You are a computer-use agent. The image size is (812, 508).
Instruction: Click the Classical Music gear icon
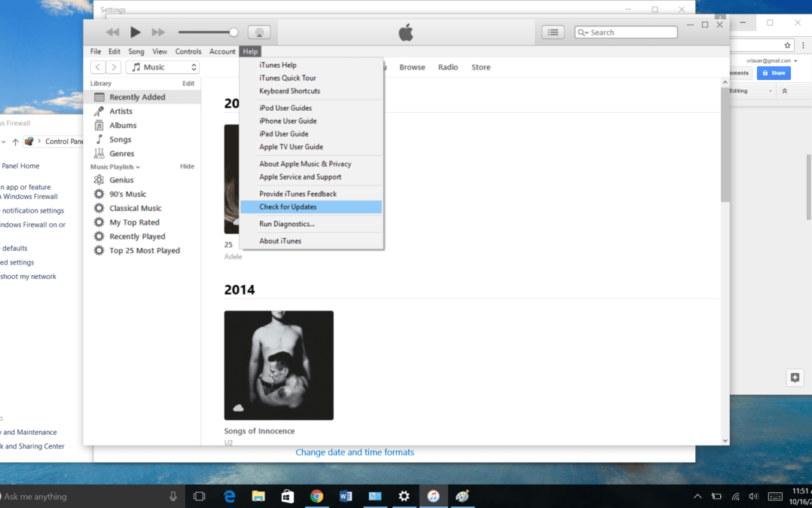pyautogui.click(x=99, y=208)
